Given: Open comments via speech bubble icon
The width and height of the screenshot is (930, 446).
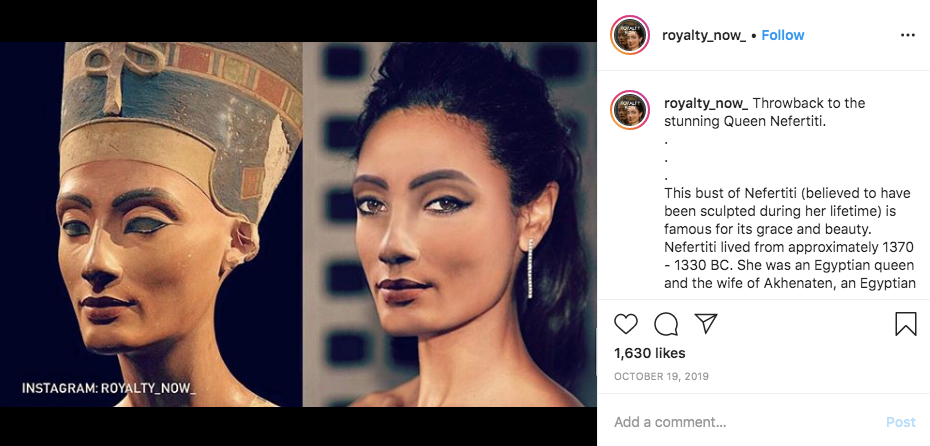Looking at the screenshot, I should [666, 324].
